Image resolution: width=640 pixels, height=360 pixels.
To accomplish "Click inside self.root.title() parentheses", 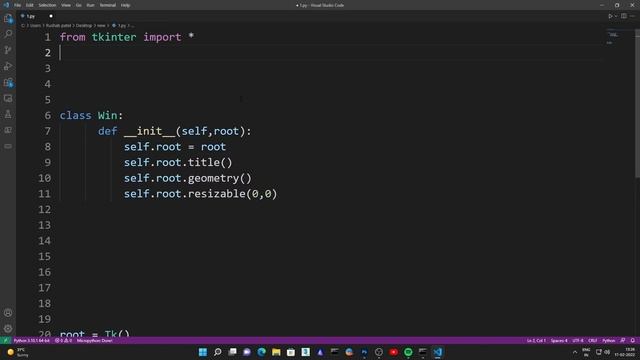I will (x=226, y=162).
